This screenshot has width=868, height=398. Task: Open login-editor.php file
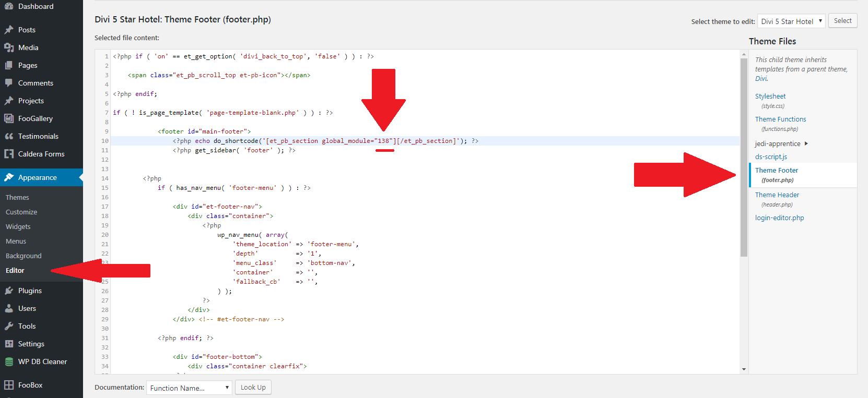pyautogui.click(x=779, y=218)
